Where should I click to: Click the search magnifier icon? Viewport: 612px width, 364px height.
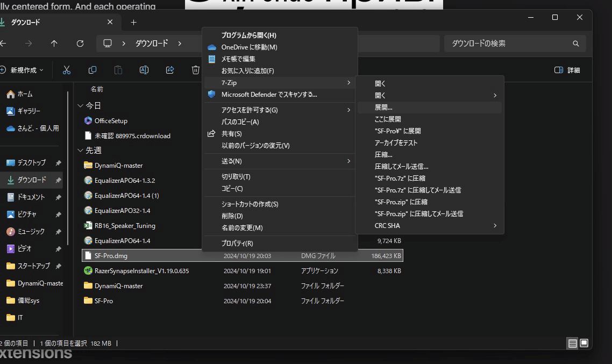[576, 44]
